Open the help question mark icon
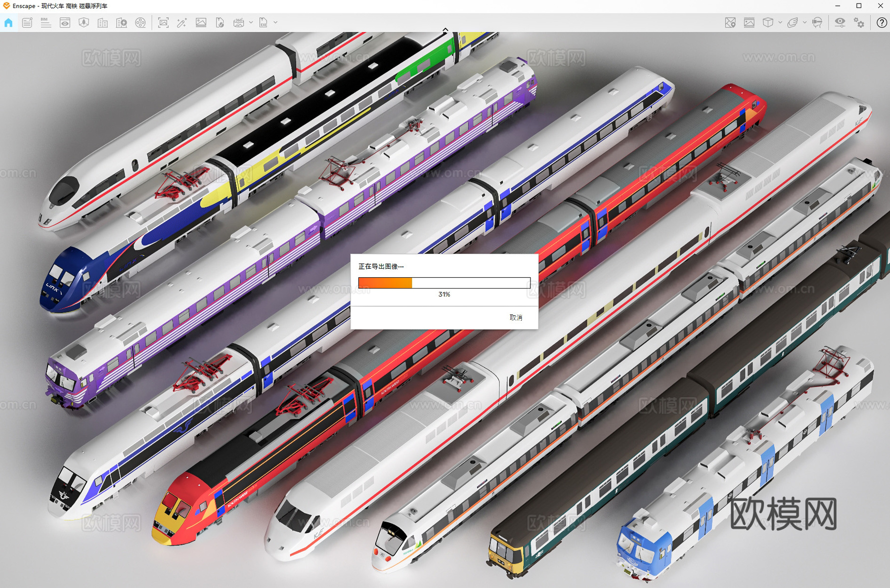 coord(882,23)
